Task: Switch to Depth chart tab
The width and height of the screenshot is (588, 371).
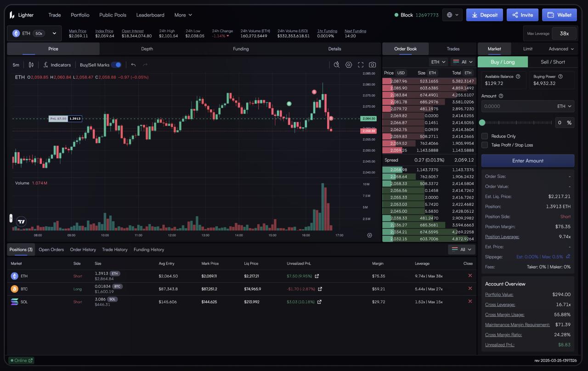Action: point(147,49)
